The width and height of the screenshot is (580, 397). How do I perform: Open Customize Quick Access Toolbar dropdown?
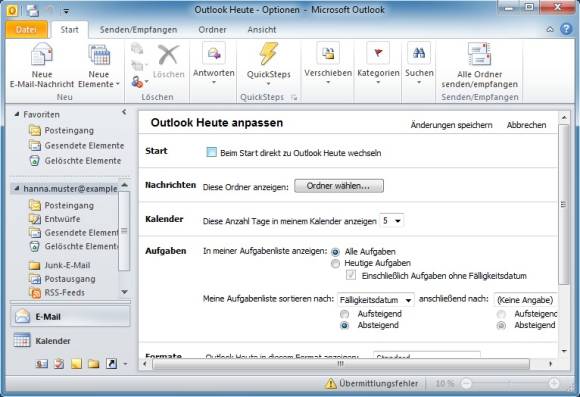66,11
